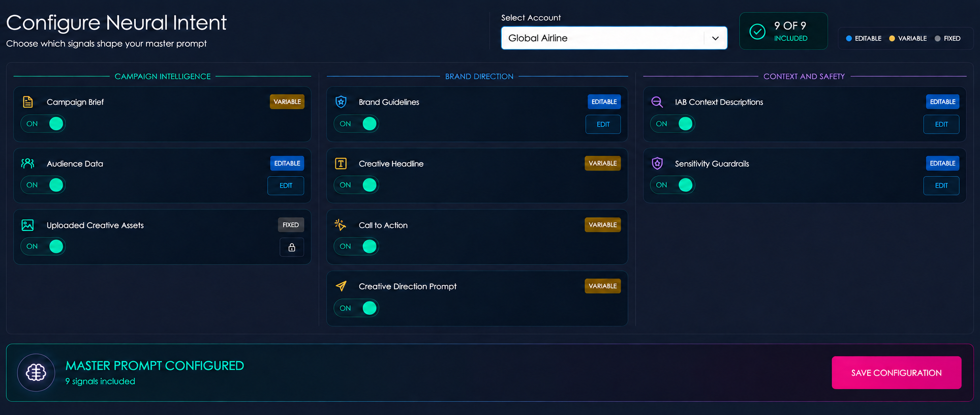Image resolution: width=980 pixels, height=415 pixels.
Task: Open the Select Account dropdown
Action: pos(614,38)
